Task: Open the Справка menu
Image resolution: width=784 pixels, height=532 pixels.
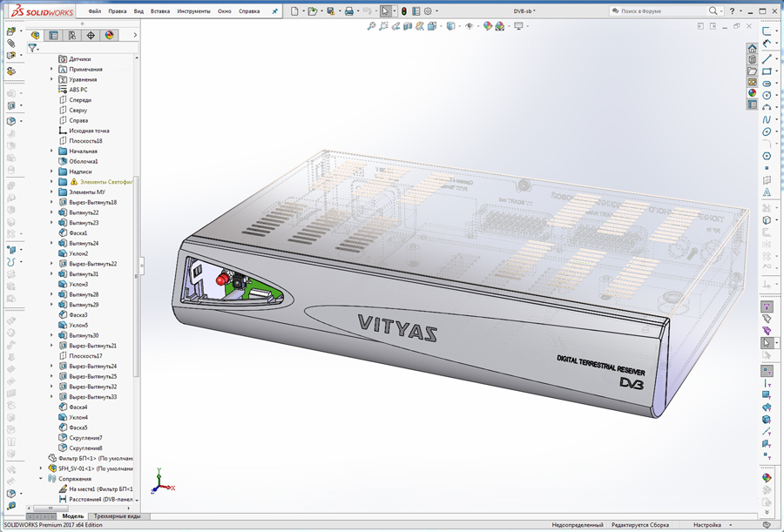Action: point(249,11)
